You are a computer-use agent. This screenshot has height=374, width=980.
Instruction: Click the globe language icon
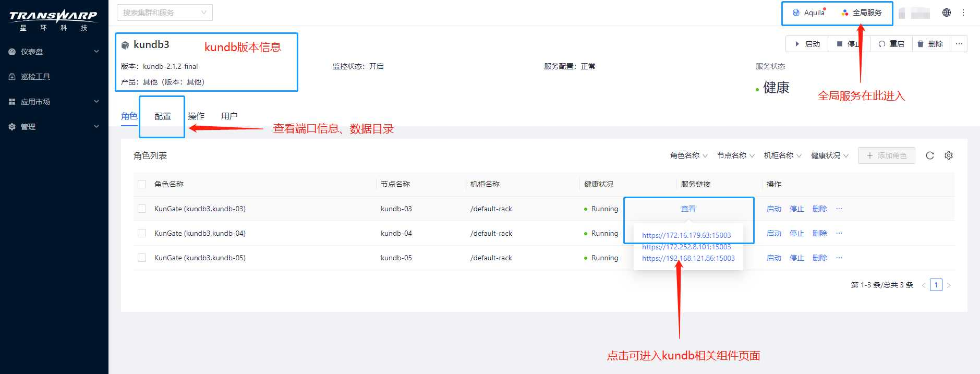[947, 13]
